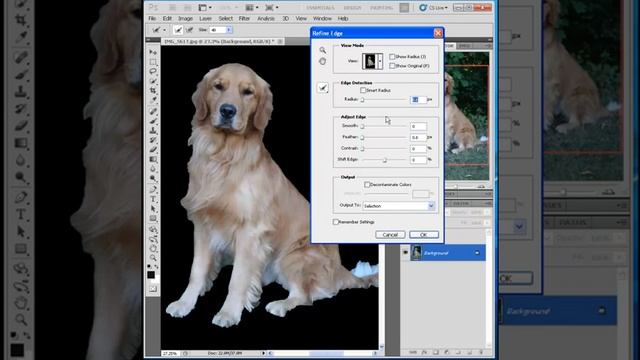
Task: Click OK in Refine Edge dialog
Action: point(424,235)
